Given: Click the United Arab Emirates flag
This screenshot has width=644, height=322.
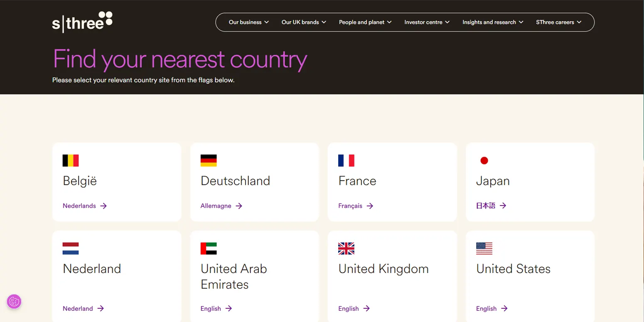Looking at the screenshot, I should 209,248.
